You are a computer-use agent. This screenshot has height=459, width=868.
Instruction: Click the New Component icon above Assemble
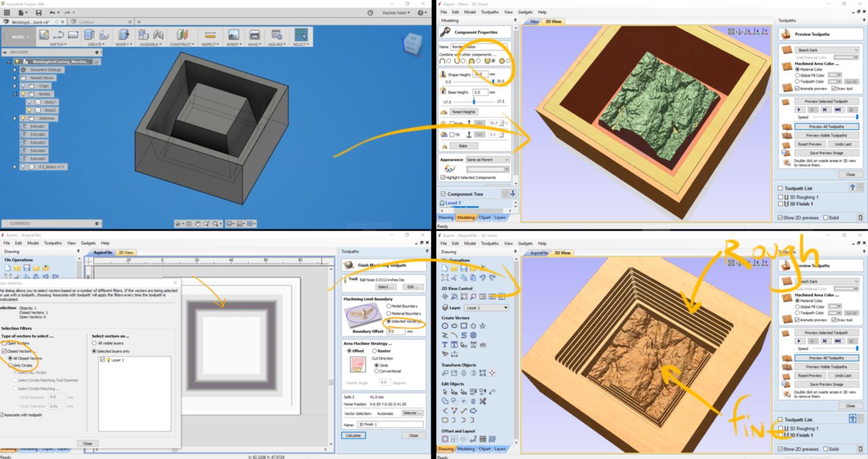coord(144,35)
